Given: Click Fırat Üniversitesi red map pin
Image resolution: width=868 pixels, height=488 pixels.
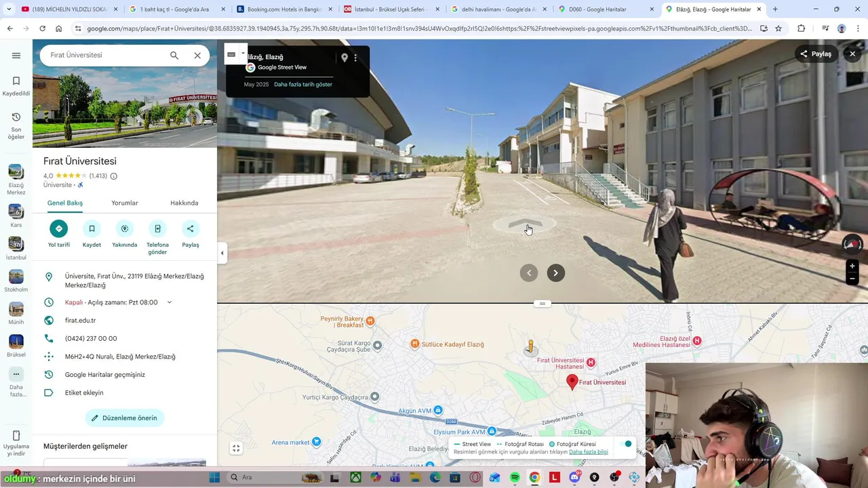Looking at the screenshot, I should [572, 382].
